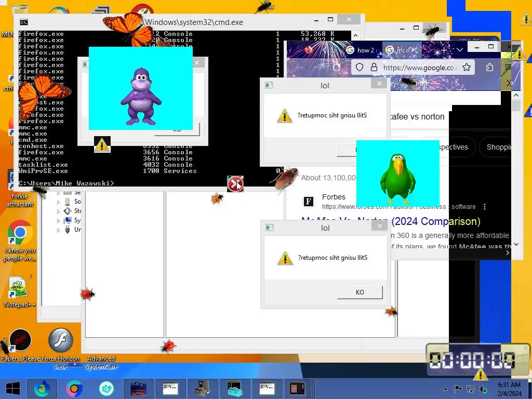Open the three-dot menu beside the Forbes result
Image resolution: width=532 pixels, height=399 pixels.
485,207
